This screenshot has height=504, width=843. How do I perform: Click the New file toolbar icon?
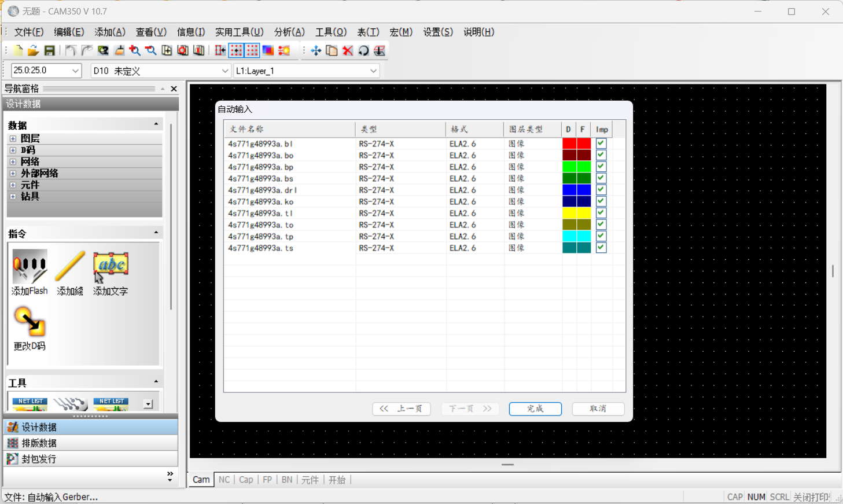coord(18,51)
